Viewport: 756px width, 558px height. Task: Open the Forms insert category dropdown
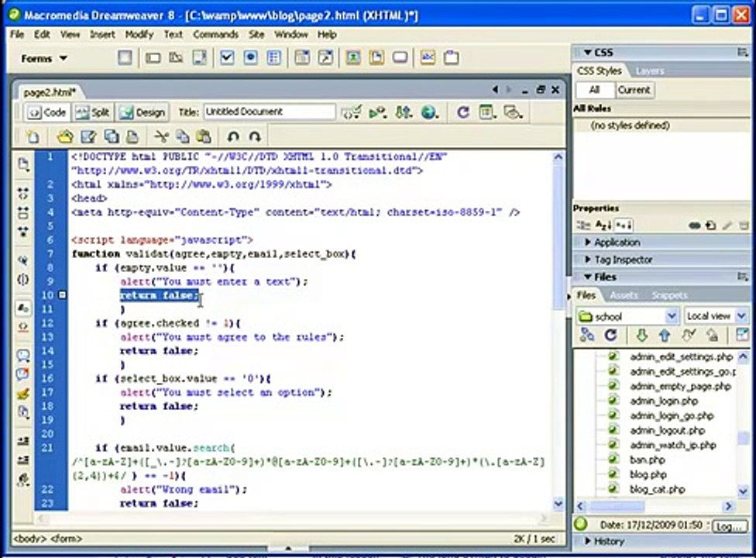44,58
